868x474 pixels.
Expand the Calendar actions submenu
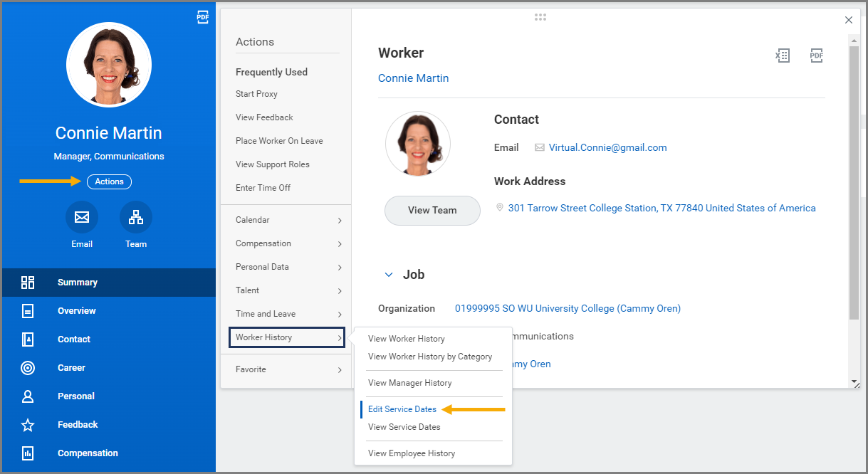[288, 221]
